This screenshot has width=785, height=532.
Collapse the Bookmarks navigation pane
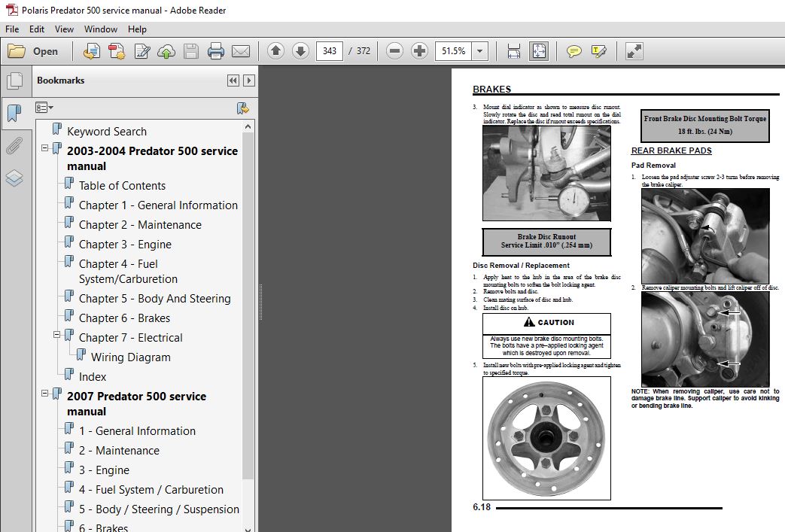pos(233,81)
